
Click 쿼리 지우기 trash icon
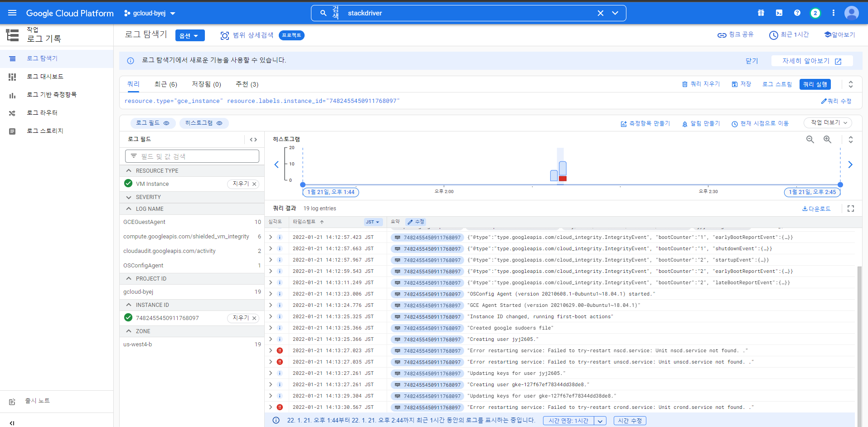[685, 84]
